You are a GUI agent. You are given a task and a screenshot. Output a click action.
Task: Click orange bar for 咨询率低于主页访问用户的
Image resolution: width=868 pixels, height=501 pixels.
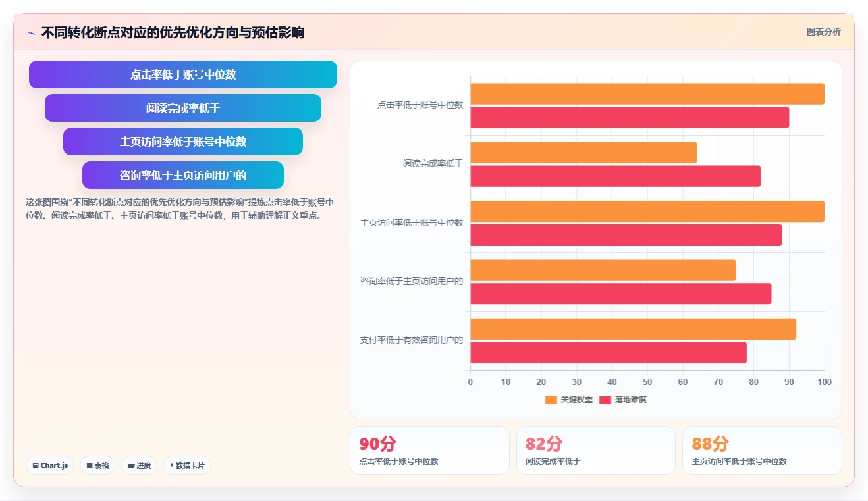pos(603,271)
